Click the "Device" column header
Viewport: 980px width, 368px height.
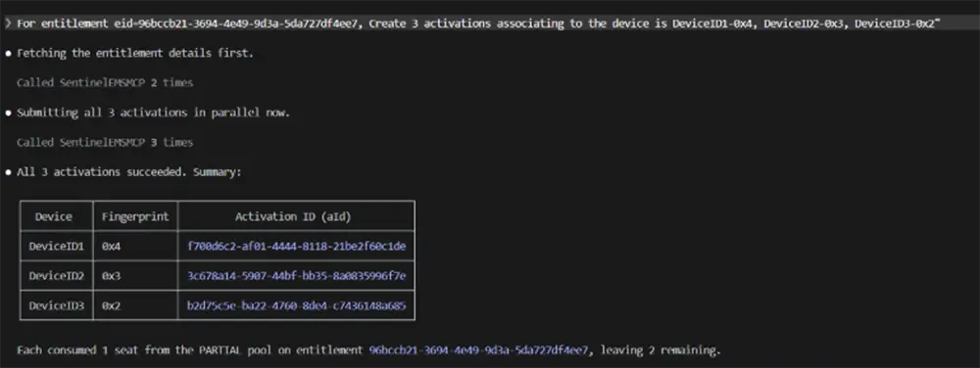click(56, 216)
